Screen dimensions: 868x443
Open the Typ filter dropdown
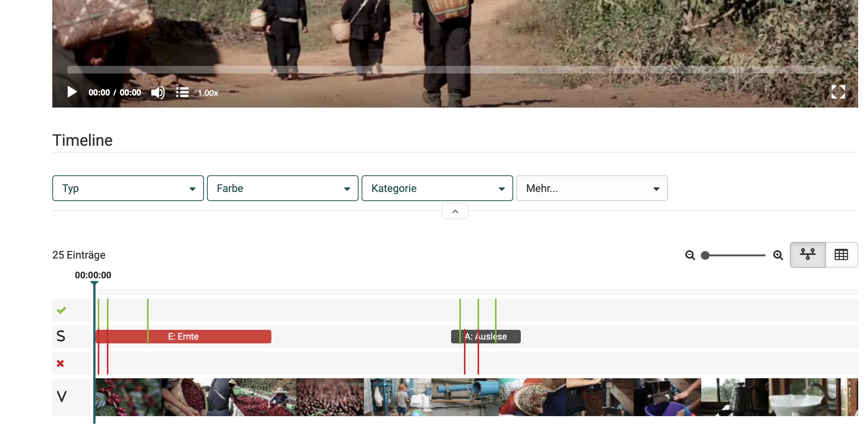point(128,188)
